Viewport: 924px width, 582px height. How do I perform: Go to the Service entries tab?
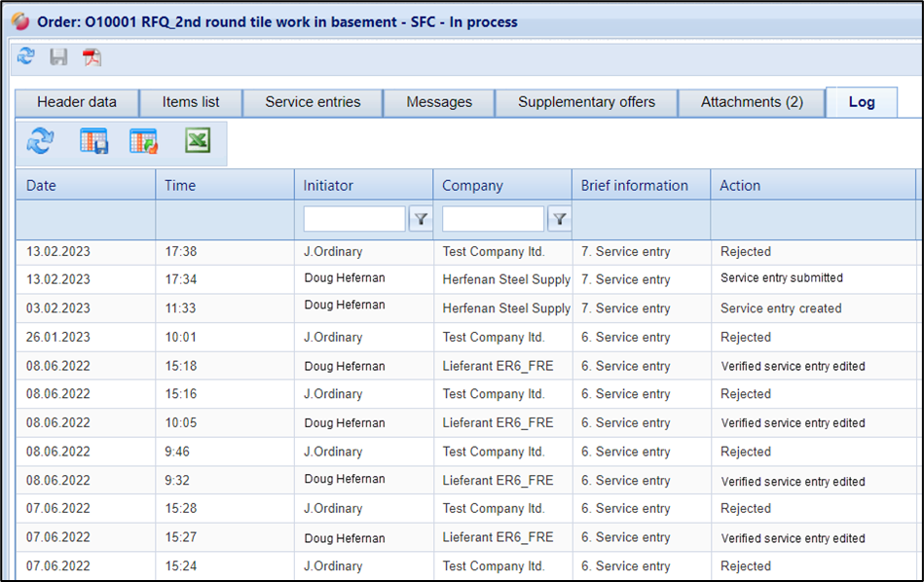point(313,102)
